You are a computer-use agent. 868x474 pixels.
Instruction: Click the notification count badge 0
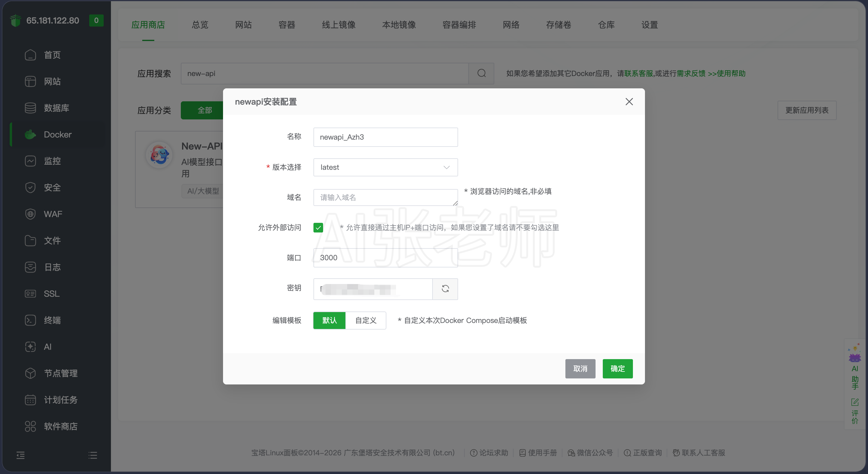(x=96, y=20)
